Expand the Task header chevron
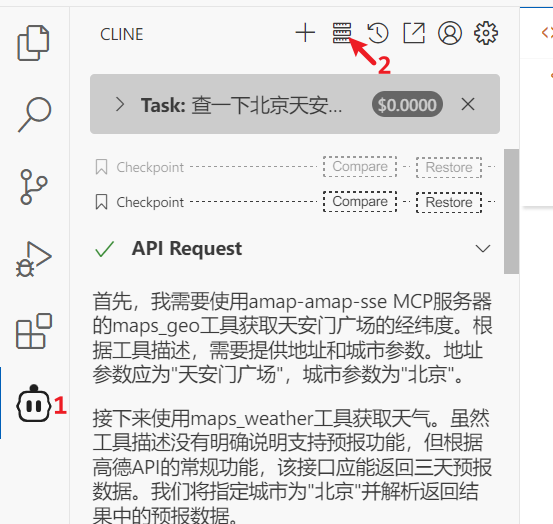The width and height of the screenshot is (553, 524). pyautogui.click(x=120, y=105)
